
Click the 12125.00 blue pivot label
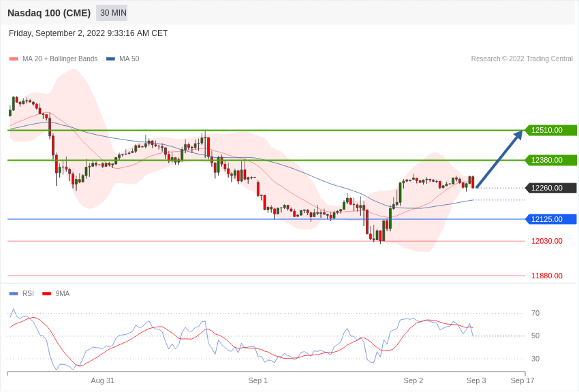[x=550, y=219]
